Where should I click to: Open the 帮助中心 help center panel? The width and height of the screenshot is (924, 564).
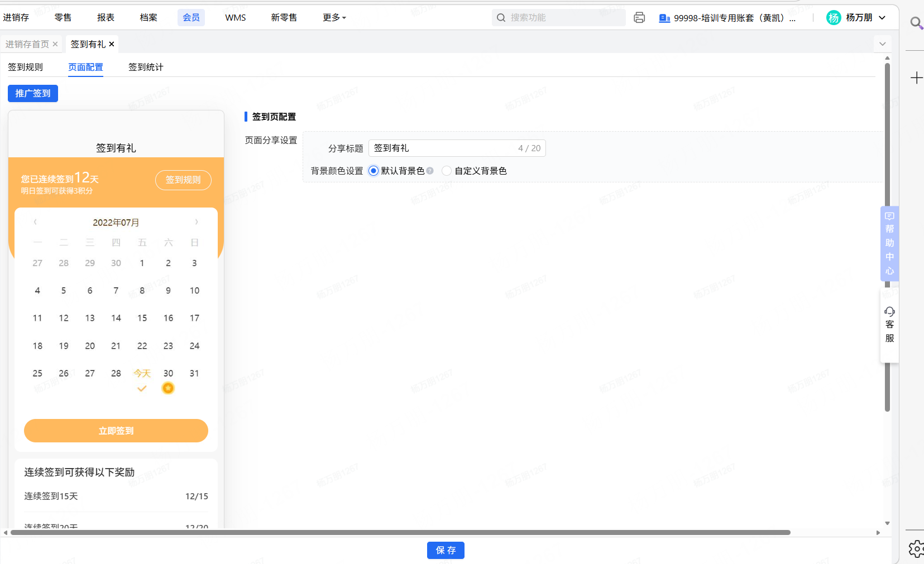click(x=889, y=244)
